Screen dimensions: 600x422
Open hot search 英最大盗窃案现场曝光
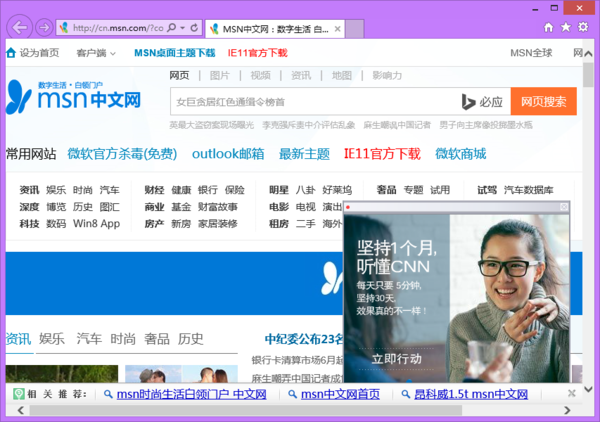[x=212, y=125]
